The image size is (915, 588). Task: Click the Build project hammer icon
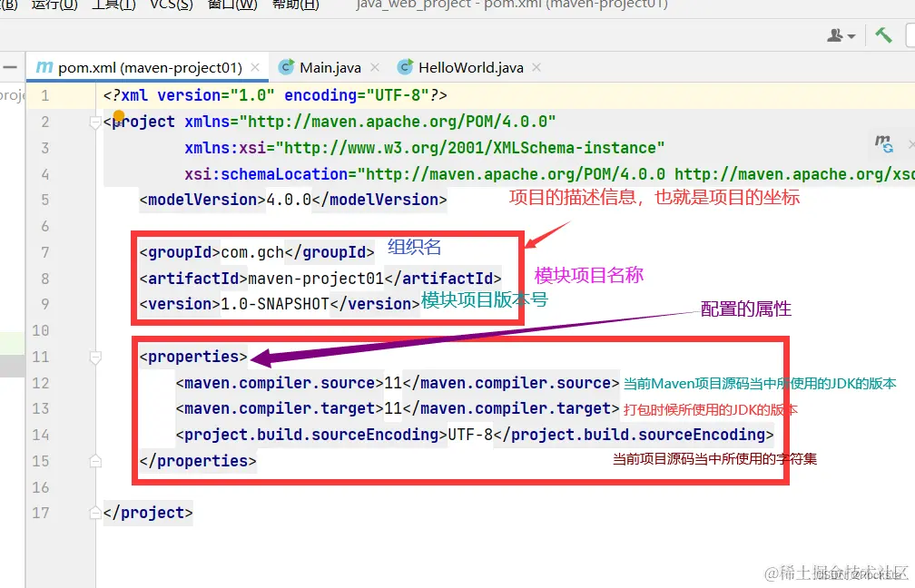tap(883, 35)
